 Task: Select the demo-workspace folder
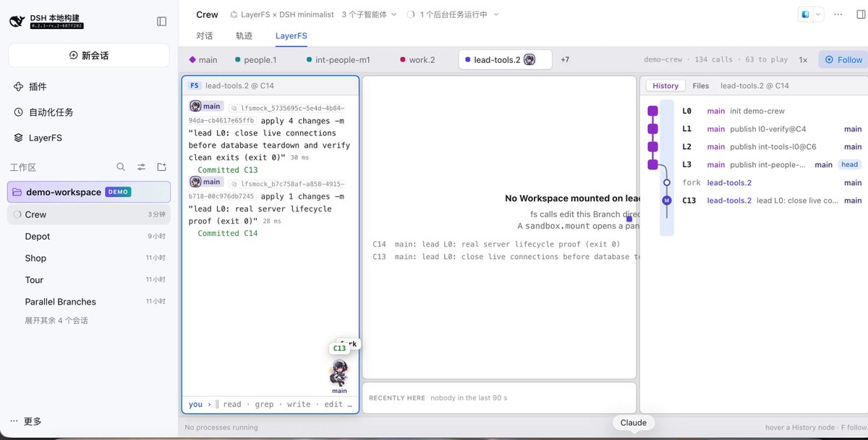click(89, 192)
